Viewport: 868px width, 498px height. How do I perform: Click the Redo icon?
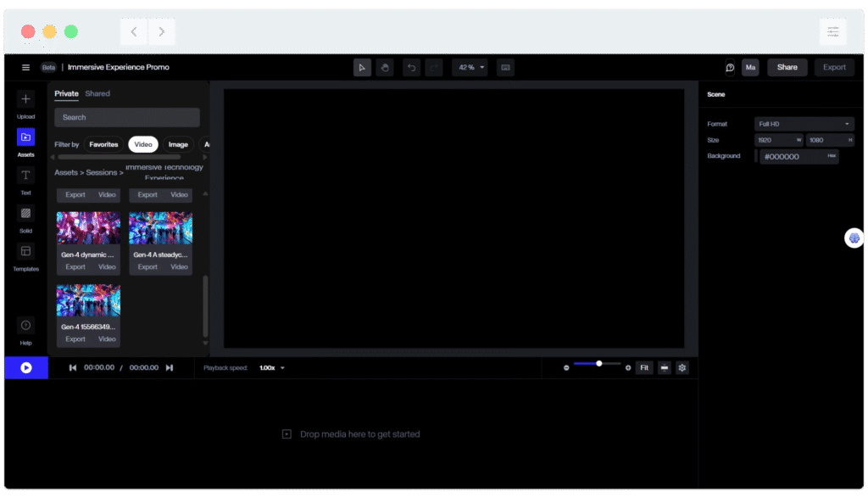tap(433, 67)
